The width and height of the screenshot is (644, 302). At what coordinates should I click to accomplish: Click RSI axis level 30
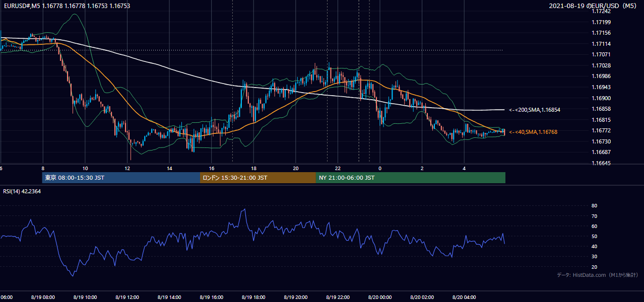click(594, 257)
